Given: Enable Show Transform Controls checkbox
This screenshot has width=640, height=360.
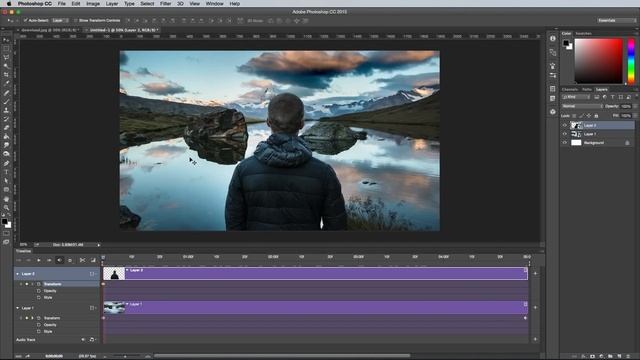Looking at the screenshot, I should [x=76, y=20].
